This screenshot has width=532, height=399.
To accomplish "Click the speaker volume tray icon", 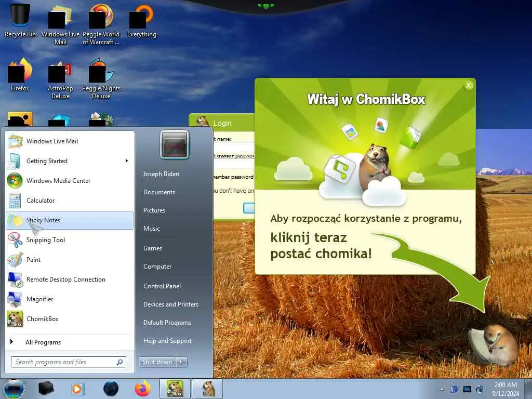I will tap(480, 389).
